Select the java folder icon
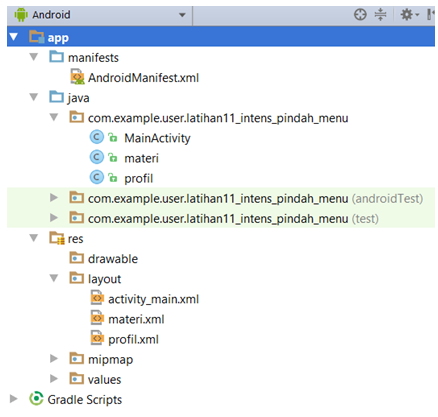 click(x=56, y=97)
